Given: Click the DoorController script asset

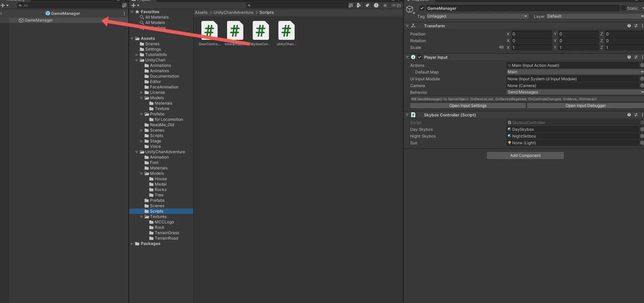Looking at the screenshot, I should [209, 31].
